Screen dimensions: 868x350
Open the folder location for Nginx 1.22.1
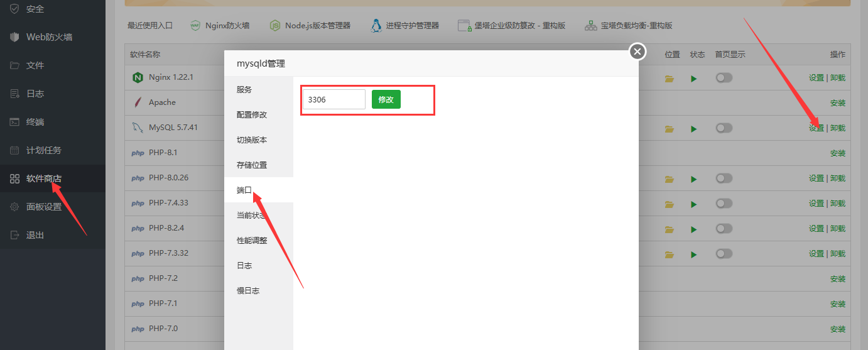(x=670, y=79)
